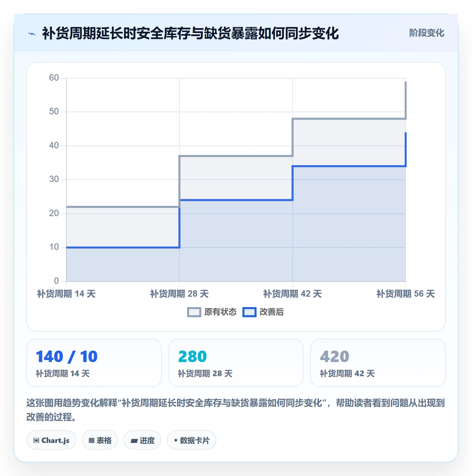The width and height of the screenshot is (472, 476).
Task: Select the Chart.js tag chip
Action: point(51,440)
